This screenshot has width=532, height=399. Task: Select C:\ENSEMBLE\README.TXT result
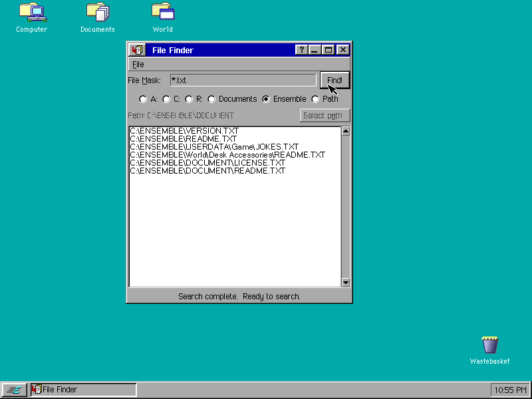tap(184, 139)
